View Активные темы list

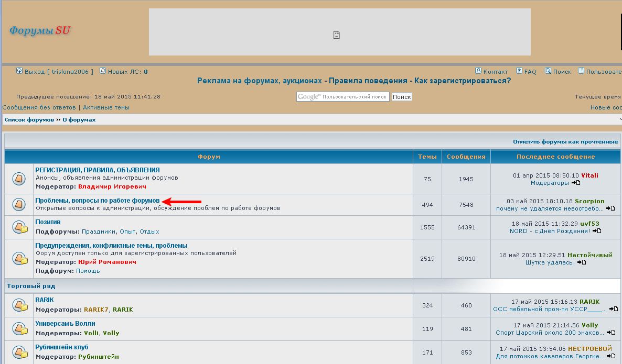[x=106, y=107]
